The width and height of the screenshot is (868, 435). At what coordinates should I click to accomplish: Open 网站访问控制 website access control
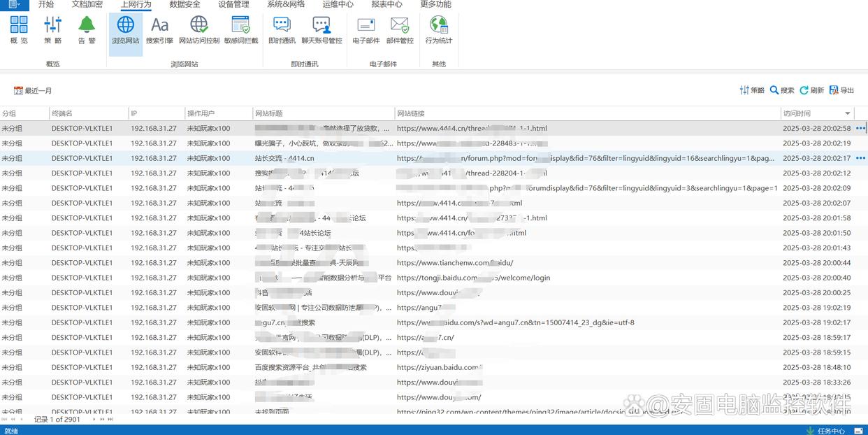(x=199, y=29)
